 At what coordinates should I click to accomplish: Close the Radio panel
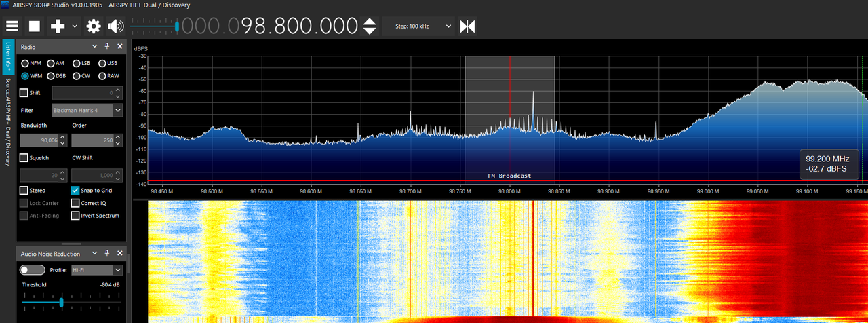pos(120,47)
